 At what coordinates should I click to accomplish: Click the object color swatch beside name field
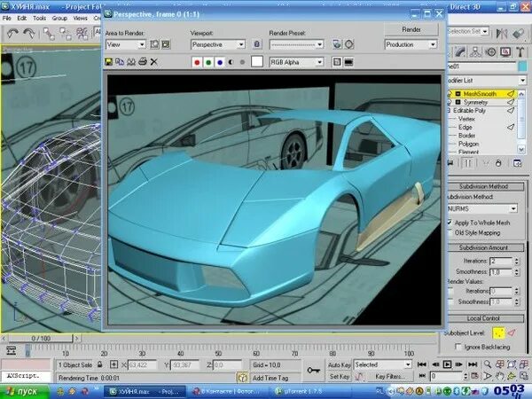523,66
